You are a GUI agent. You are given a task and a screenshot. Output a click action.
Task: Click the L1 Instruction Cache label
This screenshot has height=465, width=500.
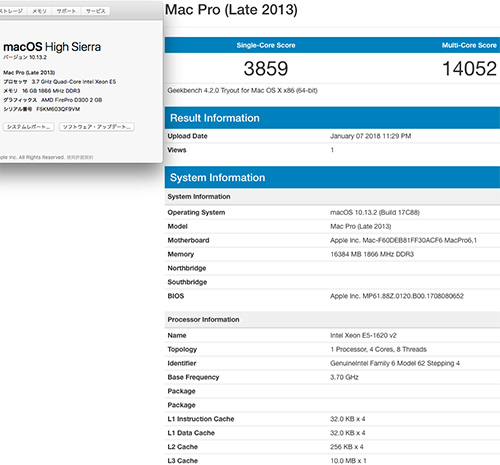point(201,419)
